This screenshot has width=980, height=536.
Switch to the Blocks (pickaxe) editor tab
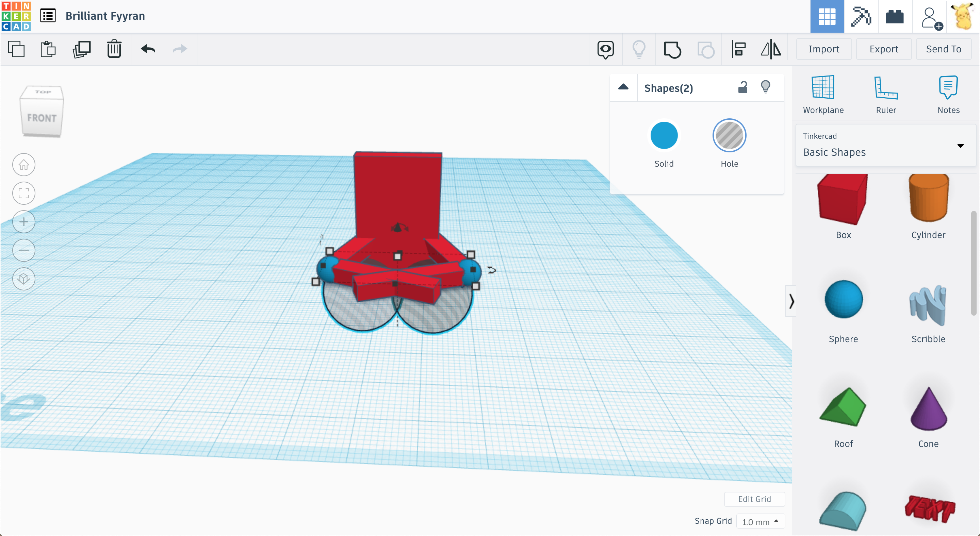[861, 17]
